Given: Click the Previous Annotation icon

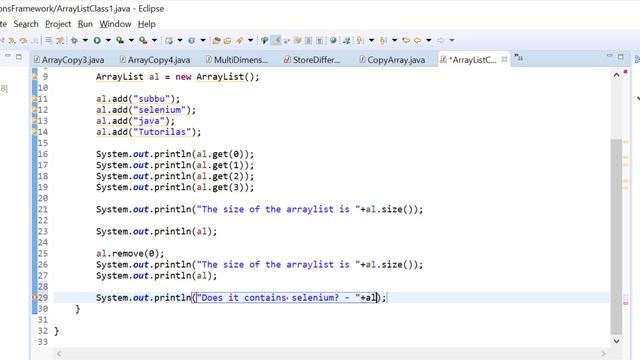Looking at the screenshot, I should 383,40.
